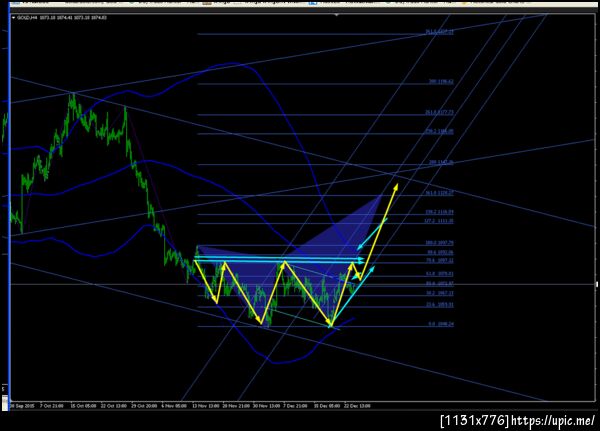Select the 161.8 Fibonacci level label

pyautogui.click(x=439, y=193)
